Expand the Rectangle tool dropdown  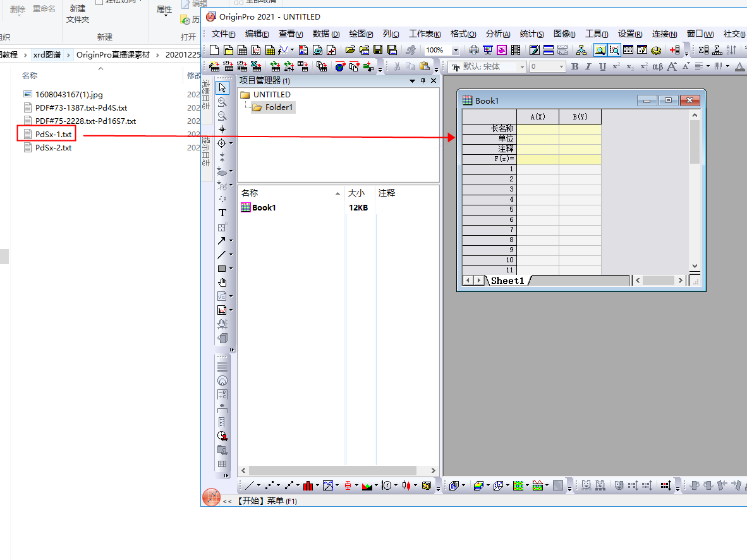(x=231, y=269)
